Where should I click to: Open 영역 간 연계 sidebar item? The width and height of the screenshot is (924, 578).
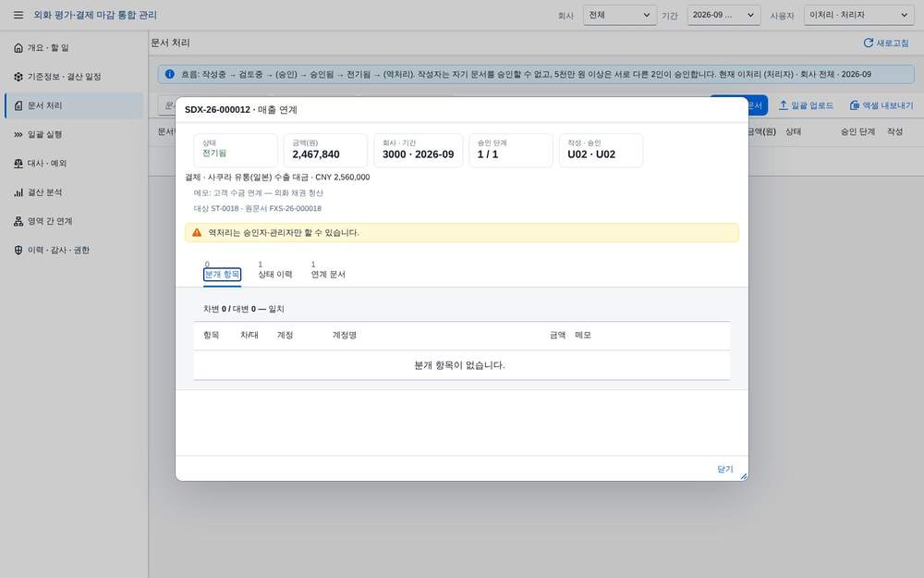(x=74, y=221)
